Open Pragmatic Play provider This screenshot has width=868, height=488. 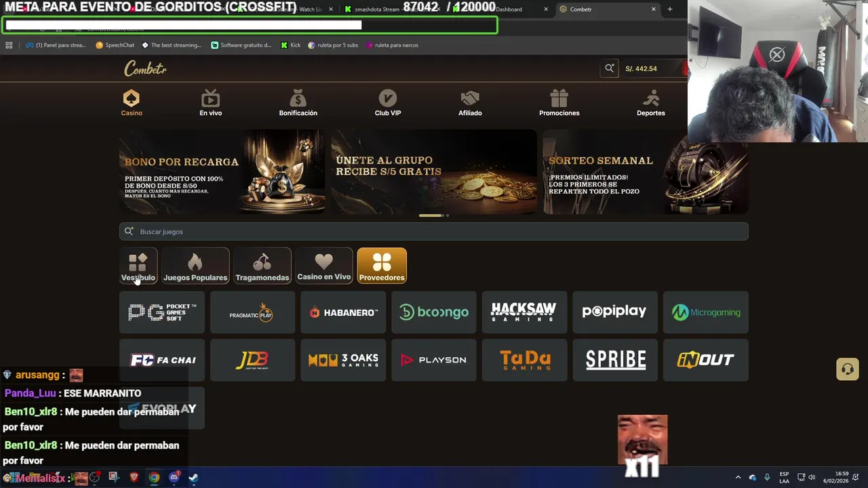pos(252,312)
